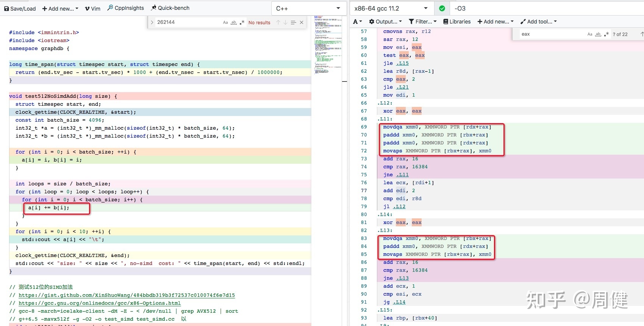The height and width of the screenshot is (326, 644).
Task: Open the Add tool… dropdown
Action: (539, 22)
